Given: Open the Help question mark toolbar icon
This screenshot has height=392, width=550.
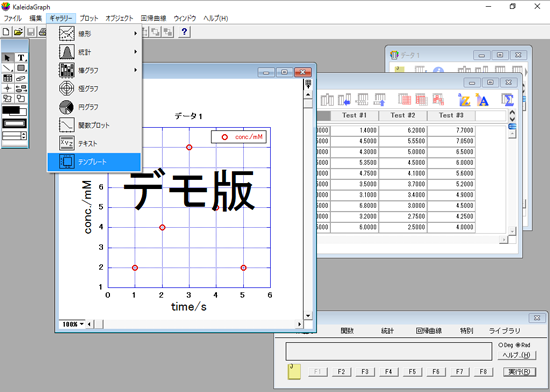Looking at the screenshot, I should [x=184, y=32].
